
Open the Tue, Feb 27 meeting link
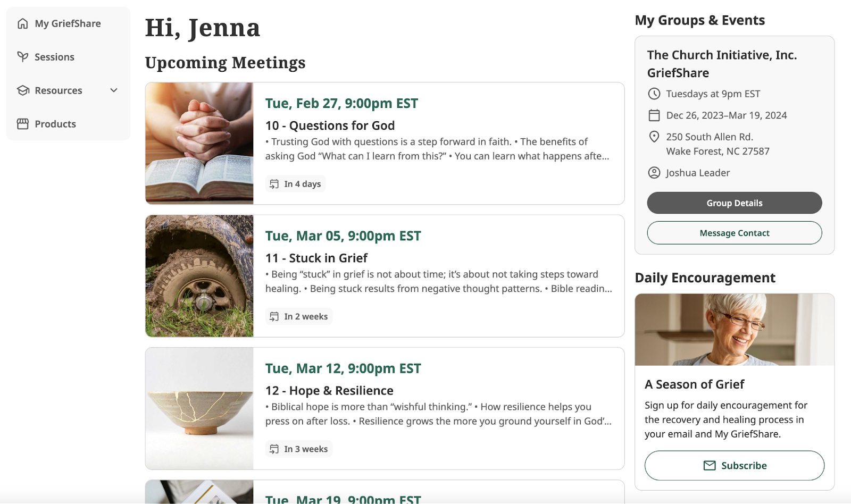[x=341, y=103]
